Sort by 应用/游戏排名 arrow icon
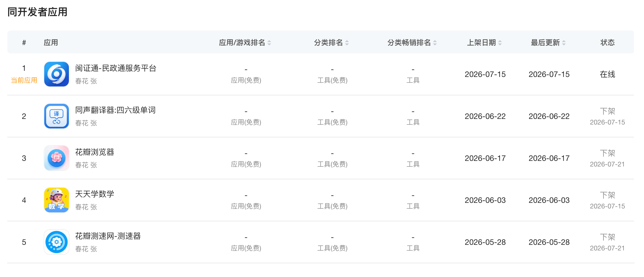This screenshot has height=277, width=644. [x=269, y=43]
